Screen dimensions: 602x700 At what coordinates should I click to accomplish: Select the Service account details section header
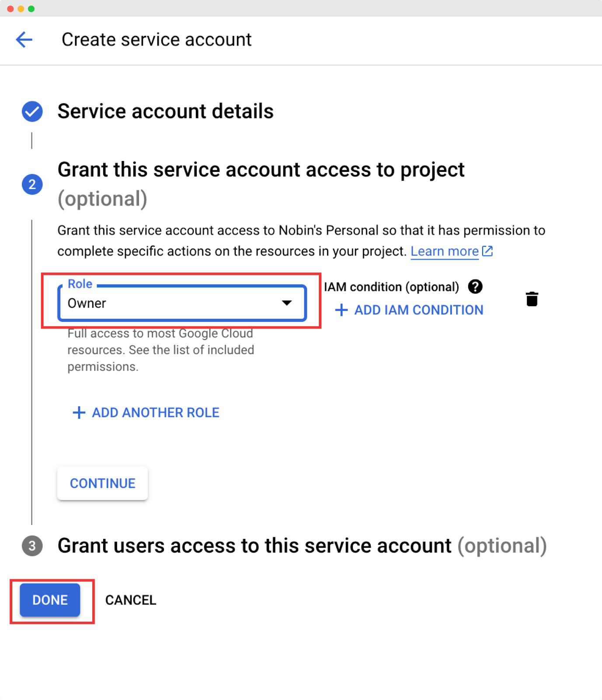(165, 111)
